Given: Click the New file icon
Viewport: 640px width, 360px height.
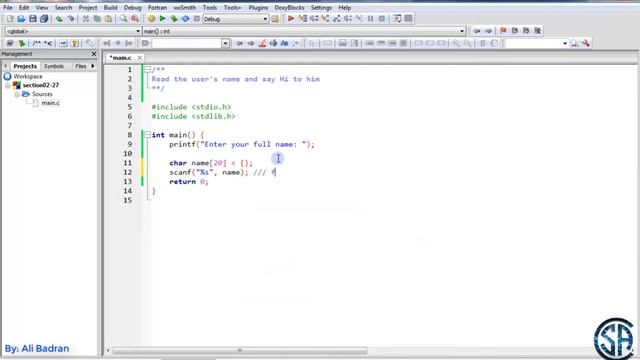Looking at the screenshot, I should coord(10,19).
